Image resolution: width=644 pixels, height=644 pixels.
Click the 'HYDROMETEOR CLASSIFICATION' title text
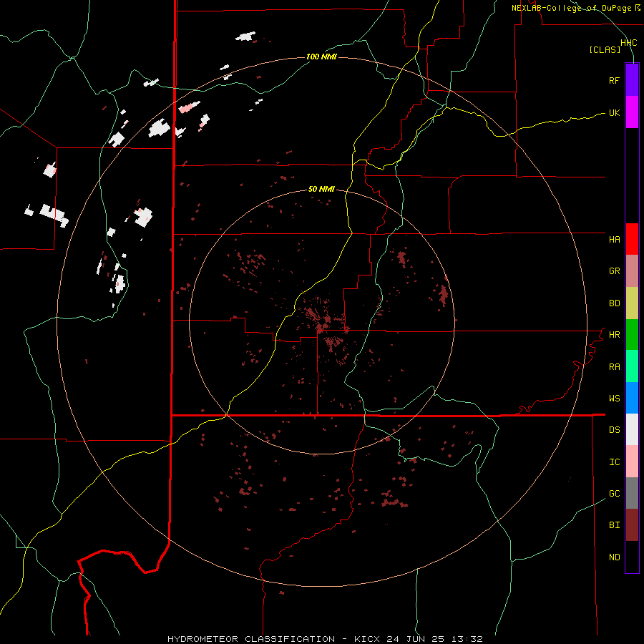[x=251, y=639]
